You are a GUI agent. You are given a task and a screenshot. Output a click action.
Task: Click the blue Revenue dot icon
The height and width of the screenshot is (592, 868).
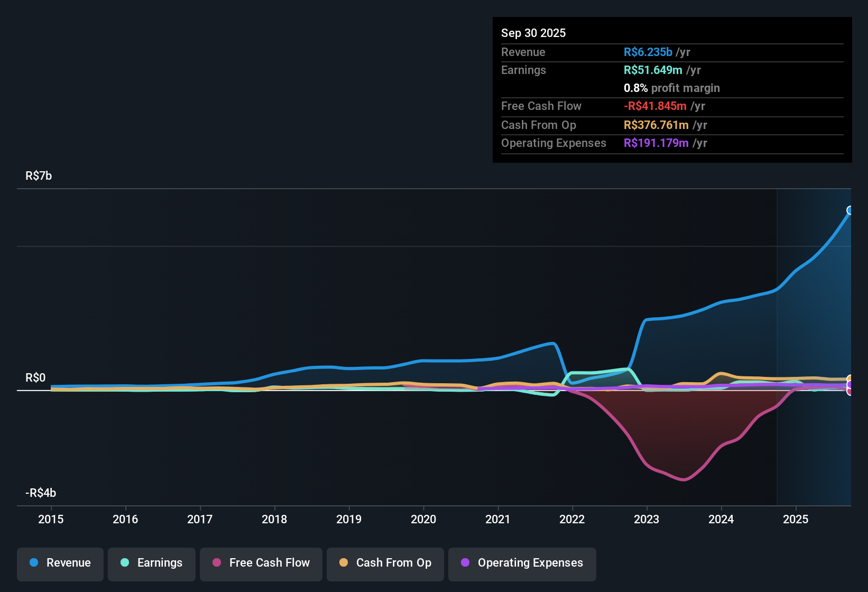[x=33, y=563]
